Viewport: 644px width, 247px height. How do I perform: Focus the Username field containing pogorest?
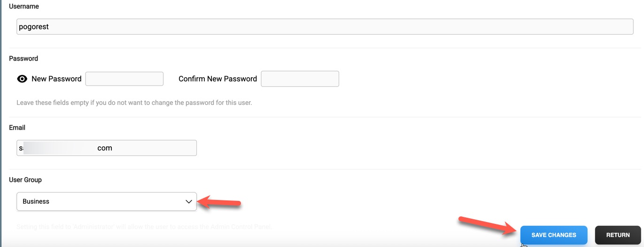(325, 27)
